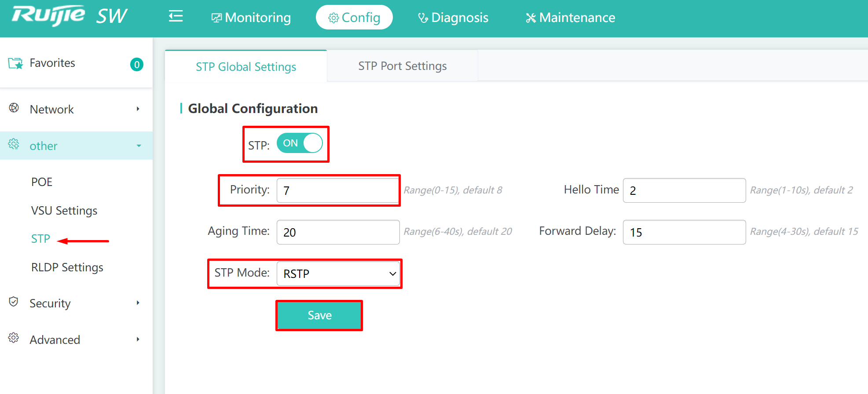Image resolution: width=868 pixels, height=394 pixels.
Task: Open the Monitoring top menu
Action: pos(251,18)
